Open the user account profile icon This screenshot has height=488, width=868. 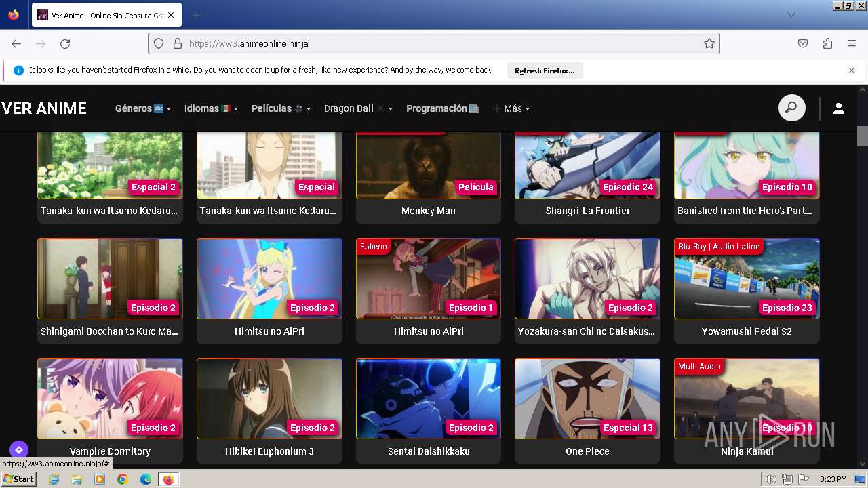tap(839, 108)
